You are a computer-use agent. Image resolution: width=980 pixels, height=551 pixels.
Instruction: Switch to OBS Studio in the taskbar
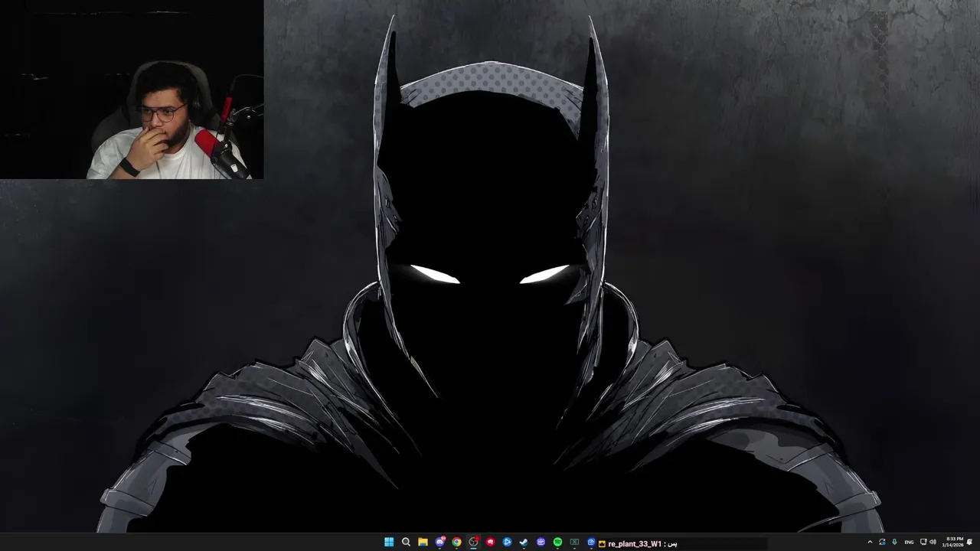coord(473,543)
